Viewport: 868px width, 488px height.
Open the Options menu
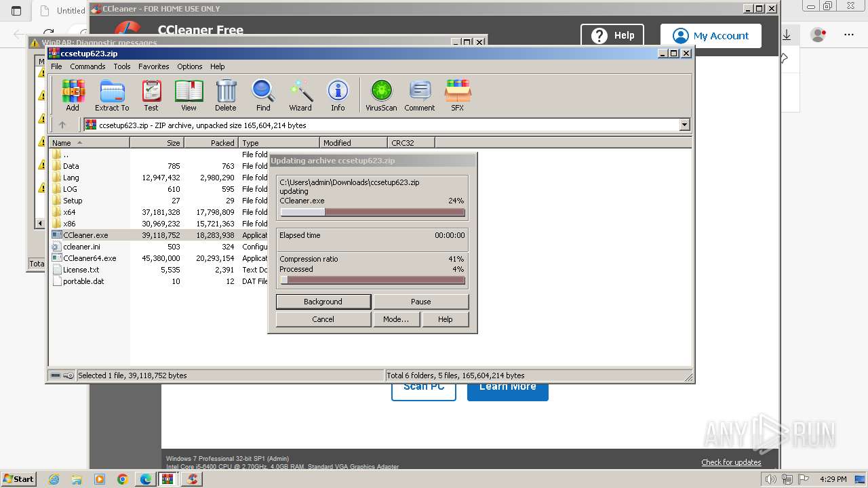pyautogui.click(x=190, y=66)
